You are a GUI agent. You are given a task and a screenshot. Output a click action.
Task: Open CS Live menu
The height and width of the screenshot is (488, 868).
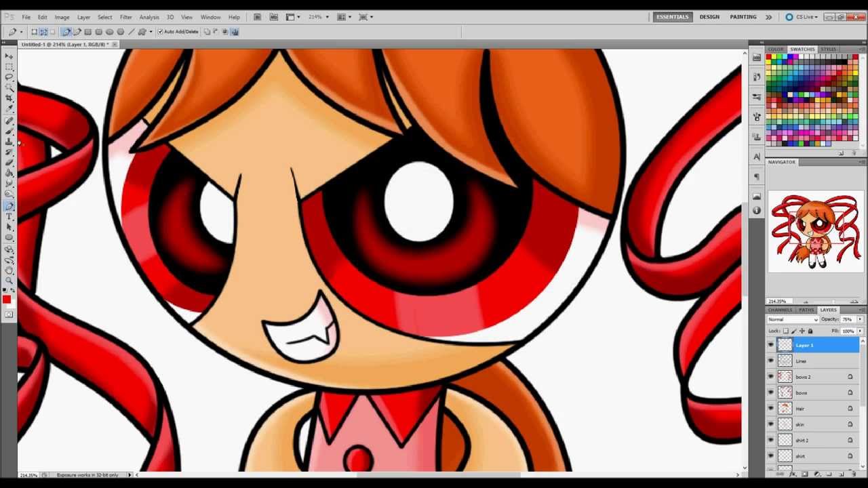pyautogui.click(x=801, y=17)
